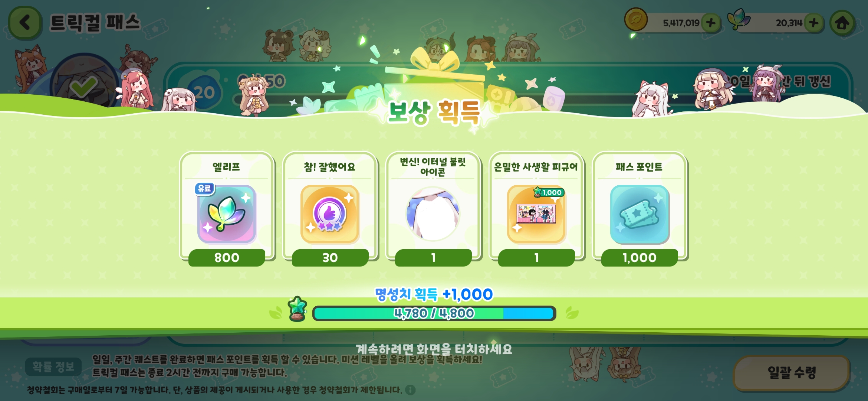Add gold coins with the plus button

click(711, 23)
